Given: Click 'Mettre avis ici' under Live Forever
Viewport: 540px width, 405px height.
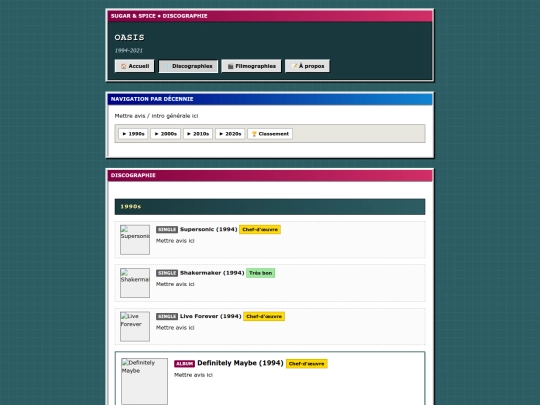Looking at the screenshot, I should (175, 328).
